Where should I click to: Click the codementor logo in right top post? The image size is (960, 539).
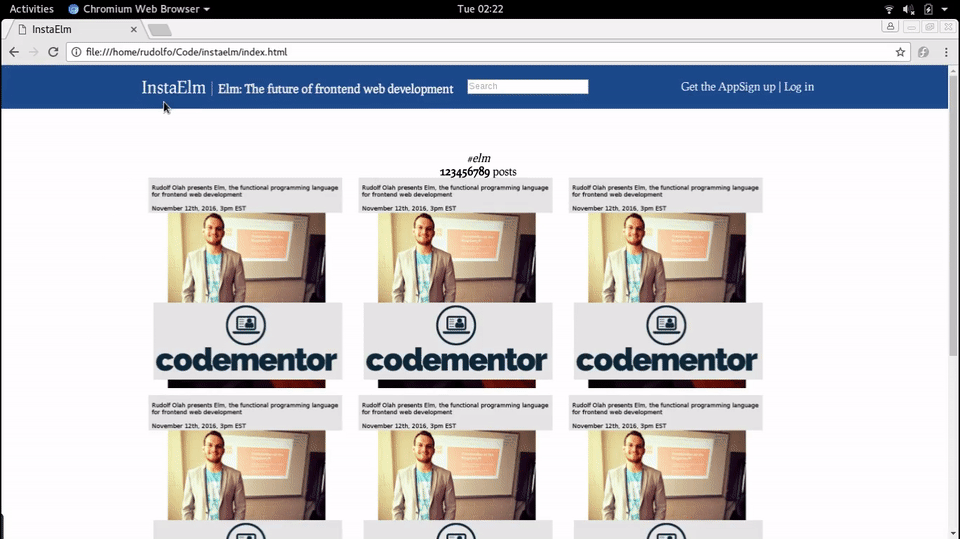click(667, 341)
